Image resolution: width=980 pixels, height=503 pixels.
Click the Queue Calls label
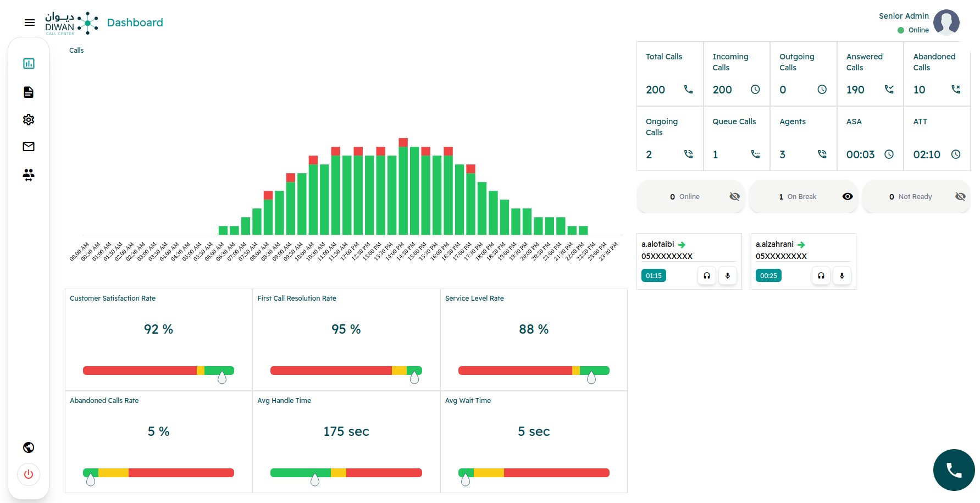click(x=734, y=121)
